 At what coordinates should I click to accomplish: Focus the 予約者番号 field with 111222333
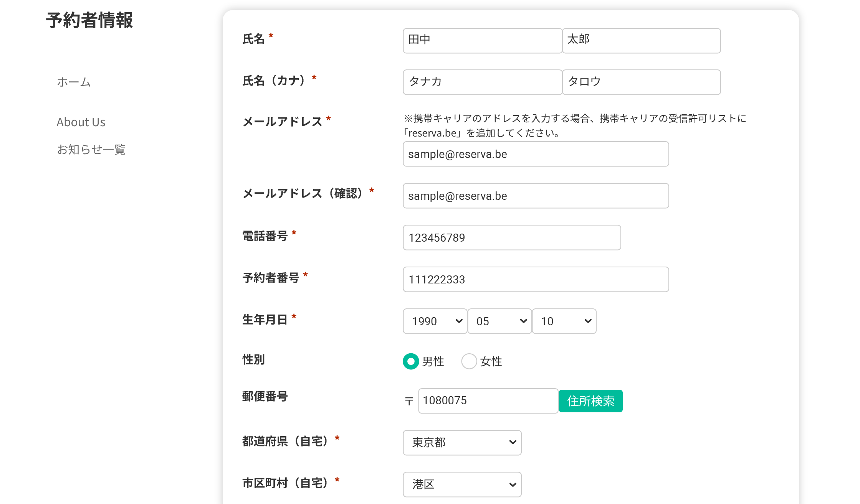coord(536,279)
